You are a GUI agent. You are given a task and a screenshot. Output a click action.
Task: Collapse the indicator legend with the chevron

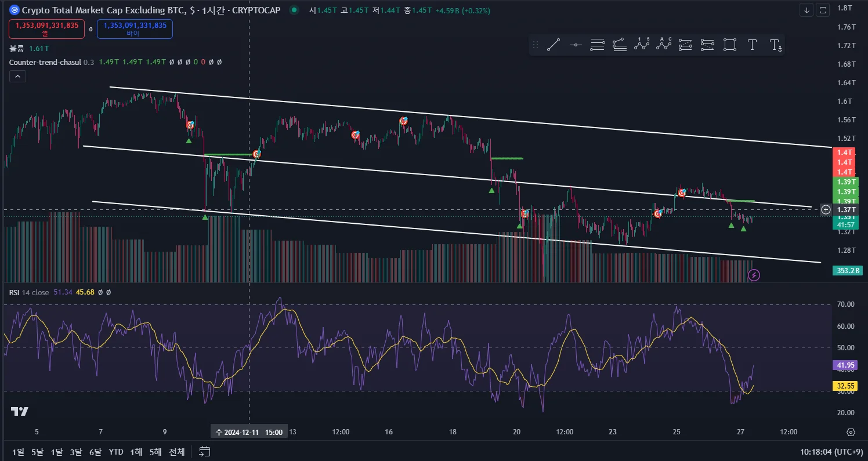(x=17, y=76)
